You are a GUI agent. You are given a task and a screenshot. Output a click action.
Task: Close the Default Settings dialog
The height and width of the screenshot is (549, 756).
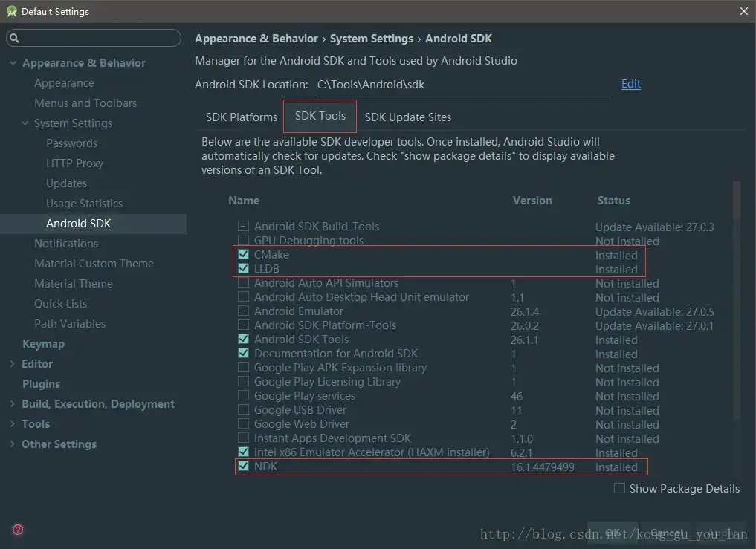tap(744, 11)
